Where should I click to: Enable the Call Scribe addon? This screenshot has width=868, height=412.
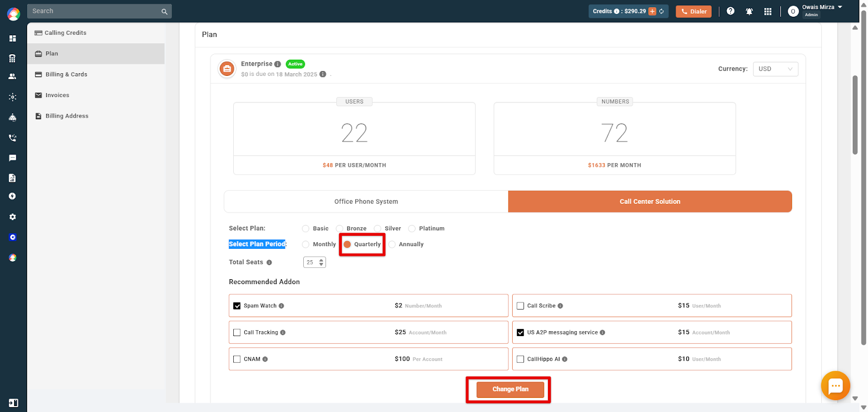pos(520,306)
